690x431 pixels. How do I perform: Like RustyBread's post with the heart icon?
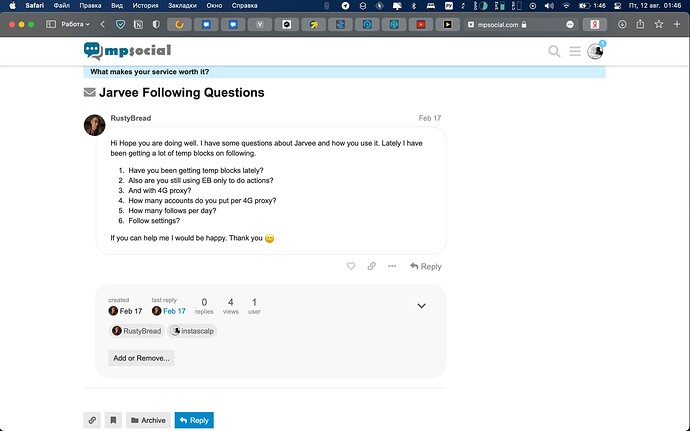pyautogui.click(x=351, y=266)
